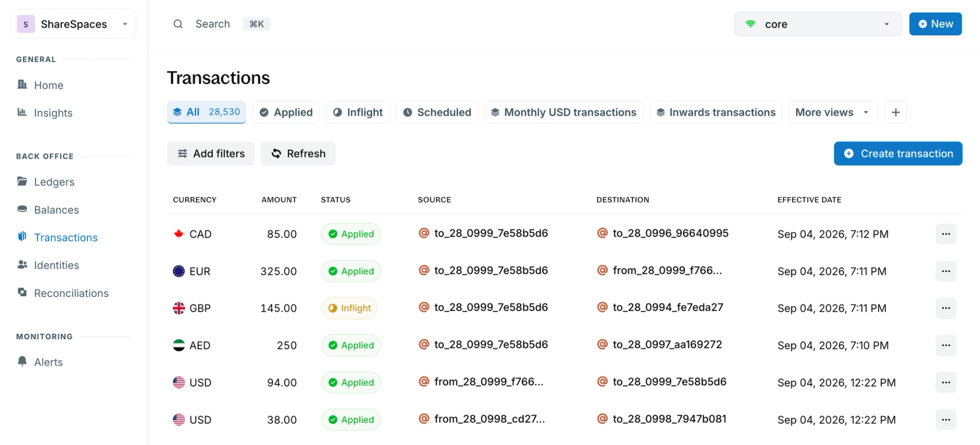The width and height of the screenshot is (980, 445).
Task: Click the DESTINATION column header
Action: (623, 200)
